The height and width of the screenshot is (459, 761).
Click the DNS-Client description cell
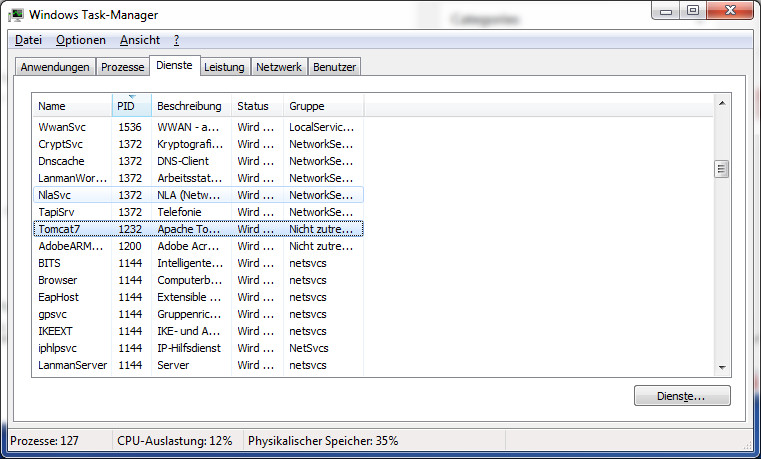(x=183, y=161)
